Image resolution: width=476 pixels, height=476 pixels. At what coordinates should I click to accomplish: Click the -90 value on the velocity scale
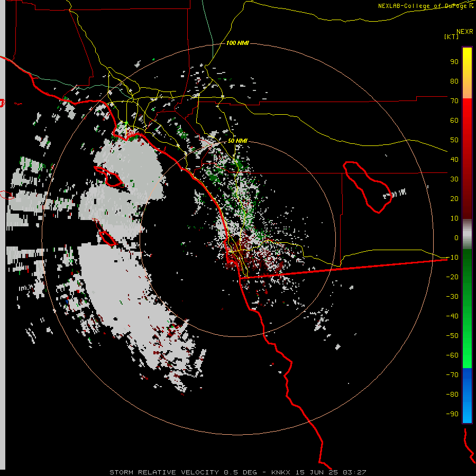click(x=452, y=414)
